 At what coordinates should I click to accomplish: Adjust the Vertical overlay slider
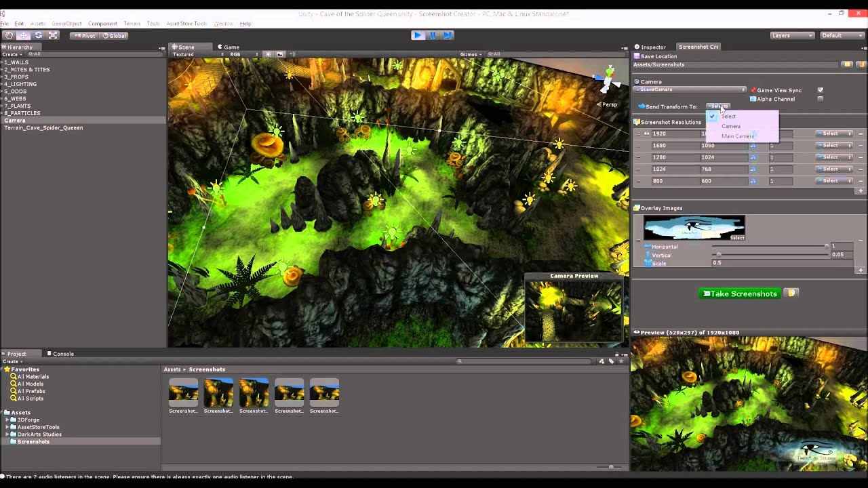770,255
